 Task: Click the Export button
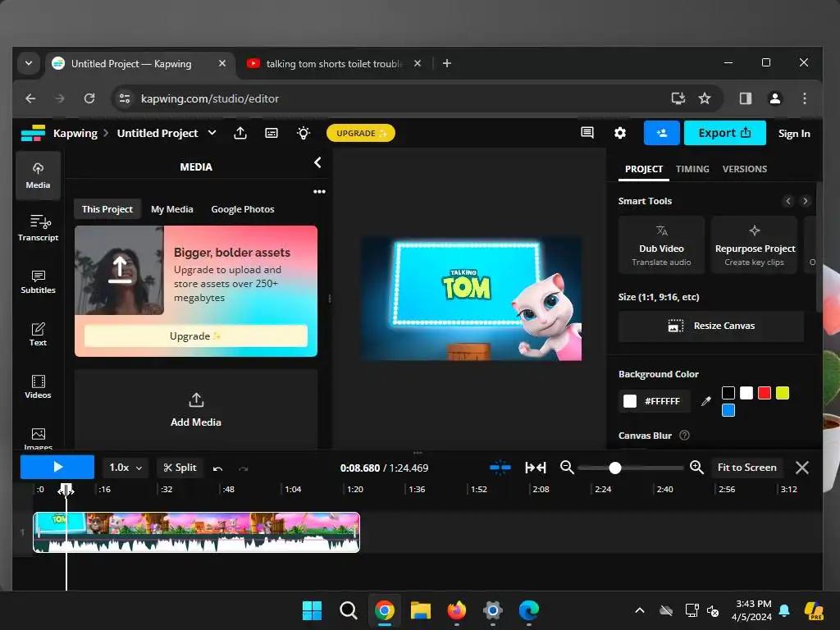pyautogui.click(x=725, y=133)
